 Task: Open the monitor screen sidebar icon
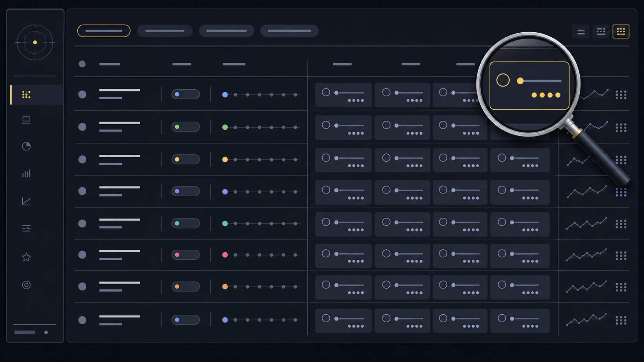pos(26,120)
